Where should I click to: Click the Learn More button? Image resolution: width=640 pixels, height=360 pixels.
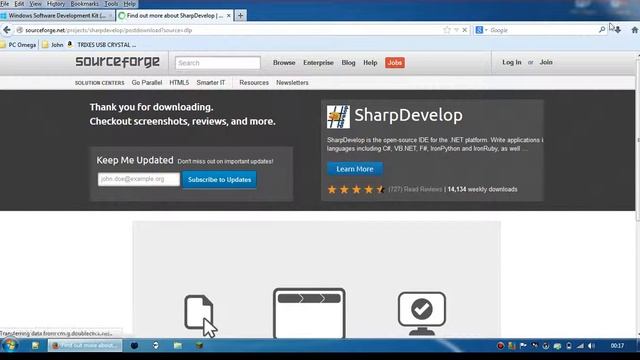[x=355, y=169]
